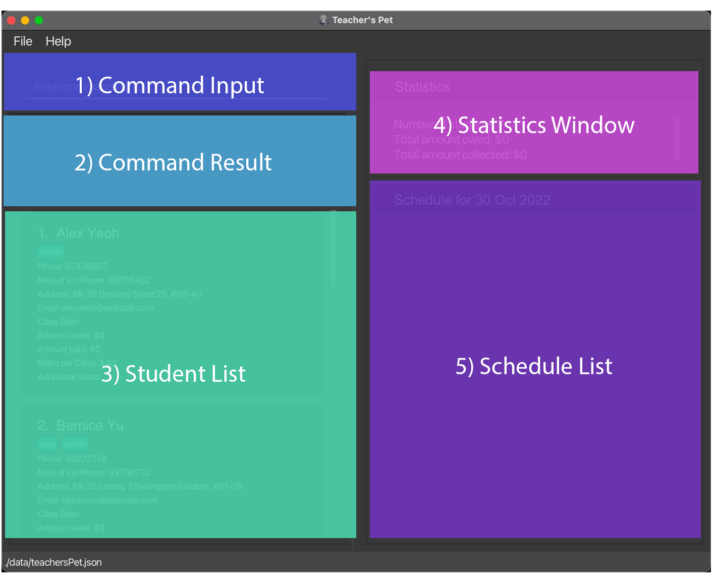Click 'Total amount collected: $0' statistic
Viewport: 714px width, 588px height.
pyautogui.click(x=460, y=155)
